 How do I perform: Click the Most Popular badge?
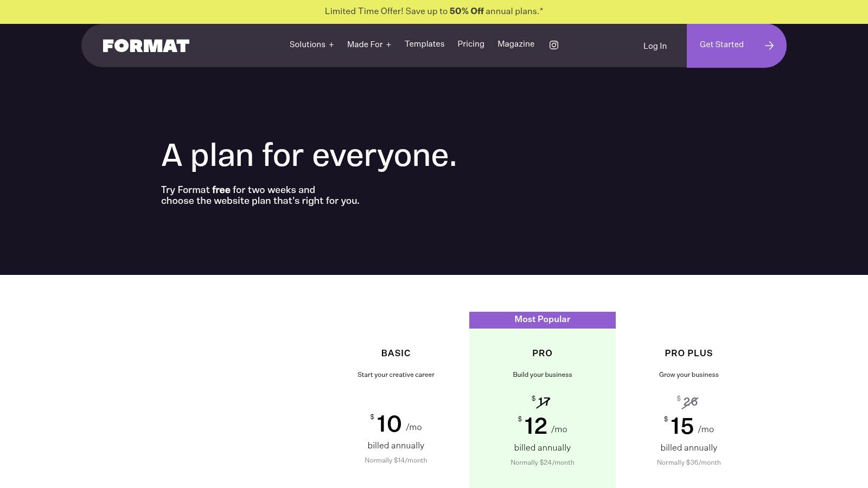[x=542, y=319]
